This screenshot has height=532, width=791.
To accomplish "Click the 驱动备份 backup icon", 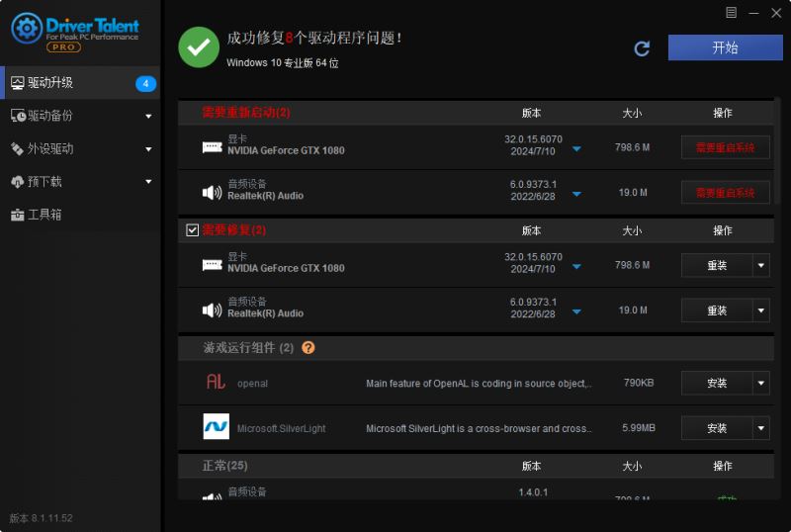I will point(18,116).
